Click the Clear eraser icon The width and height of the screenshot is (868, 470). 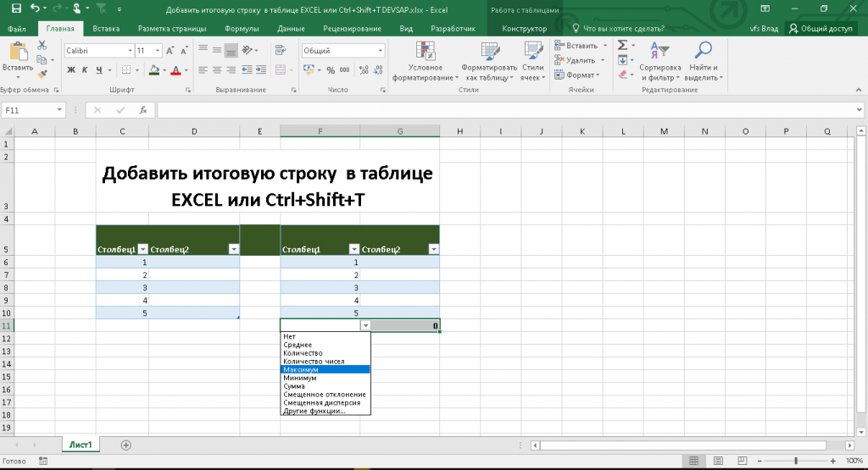pos(623,74)
